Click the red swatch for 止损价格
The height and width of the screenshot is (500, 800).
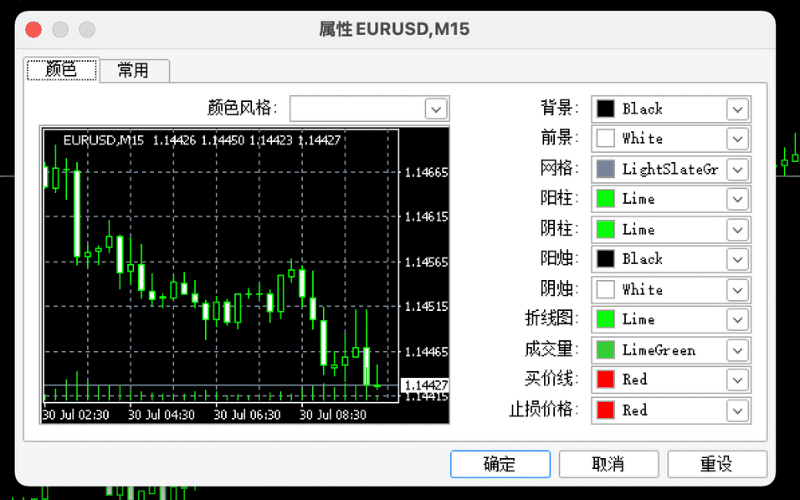(x=606, y=410)
